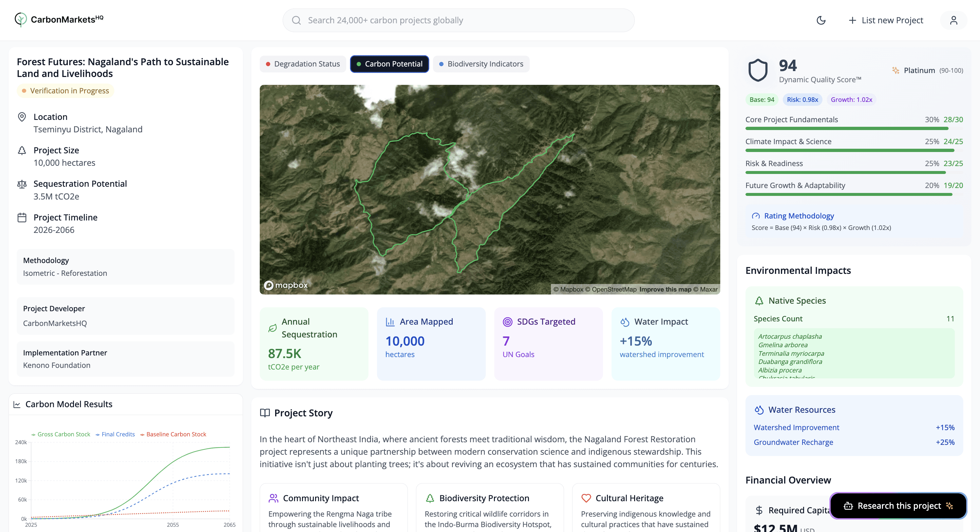Open the user profile icon
The image size is (980, 532).
pos(954,20)
